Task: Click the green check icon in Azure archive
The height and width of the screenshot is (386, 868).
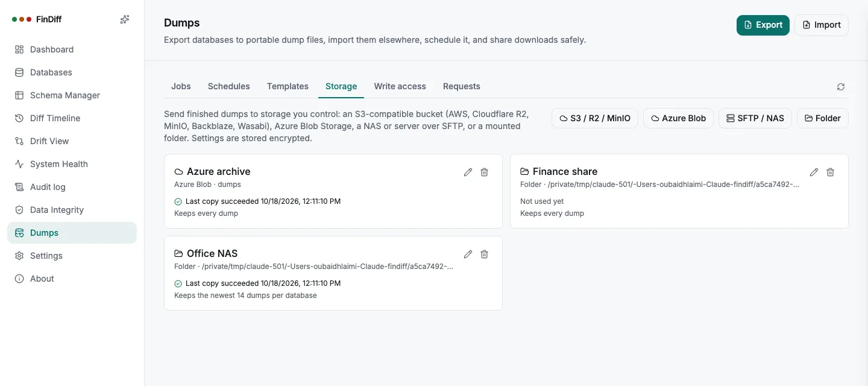Action: coord(178,201)
